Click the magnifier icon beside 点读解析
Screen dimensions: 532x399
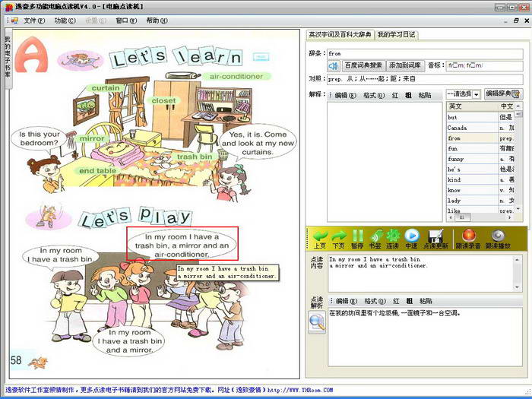[x=317, y=323]
